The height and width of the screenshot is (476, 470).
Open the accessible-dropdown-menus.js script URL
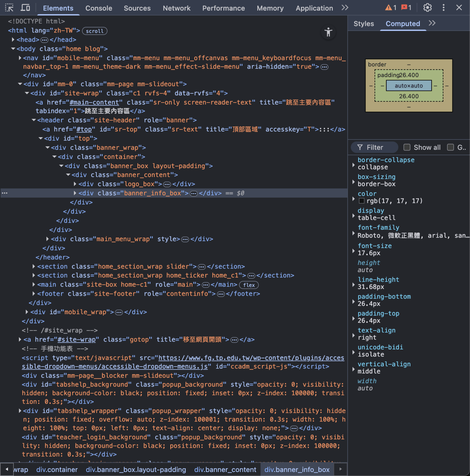point(183,362)
